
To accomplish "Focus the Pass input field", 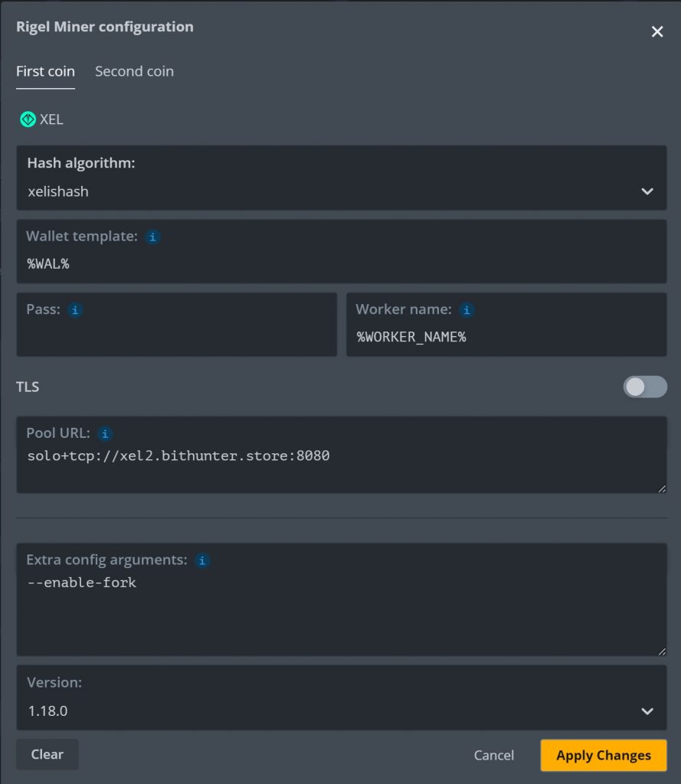I will click(177, 325).
